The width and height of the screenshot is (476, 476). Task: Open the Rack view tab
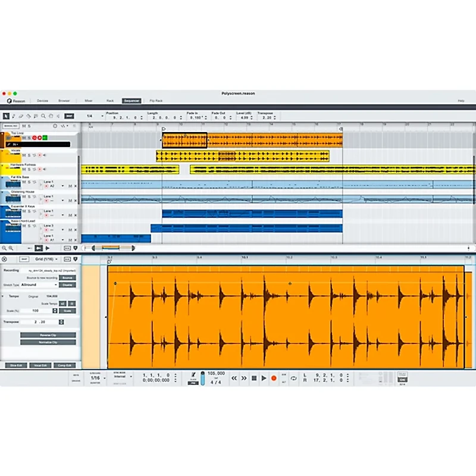click(108, 100)
